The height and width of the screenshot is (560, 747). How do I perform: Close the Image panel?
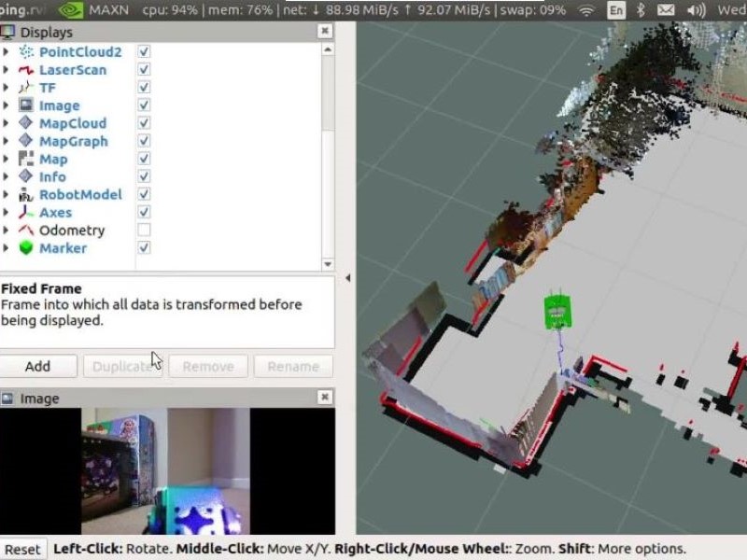324,398
